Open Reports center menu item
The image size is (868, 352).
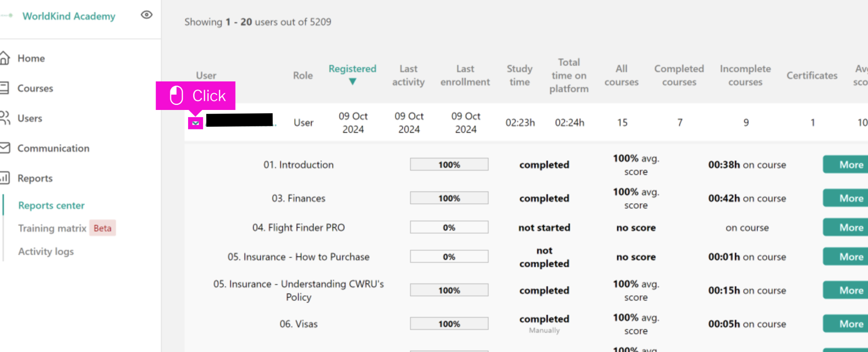[x=52, y=205]
